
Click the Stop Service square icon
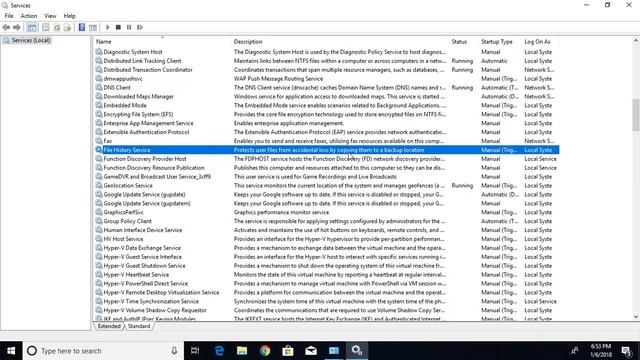click(118, 27)
